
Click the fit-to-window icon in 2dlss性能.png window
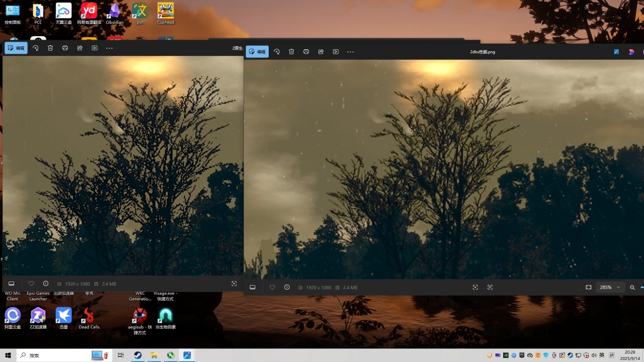(x=475, y=287)
